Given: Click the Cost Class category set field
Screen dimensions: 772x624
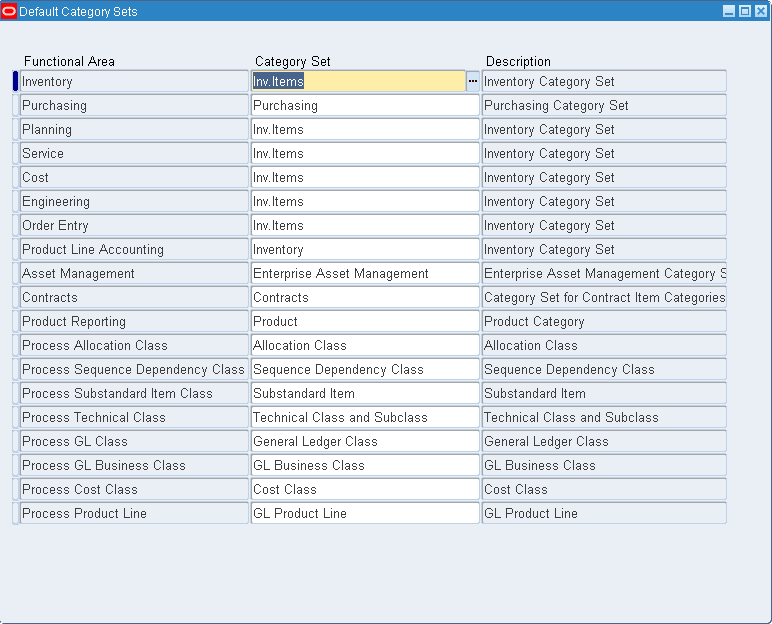Looking at the screenshot, I should tap(365, 490).
